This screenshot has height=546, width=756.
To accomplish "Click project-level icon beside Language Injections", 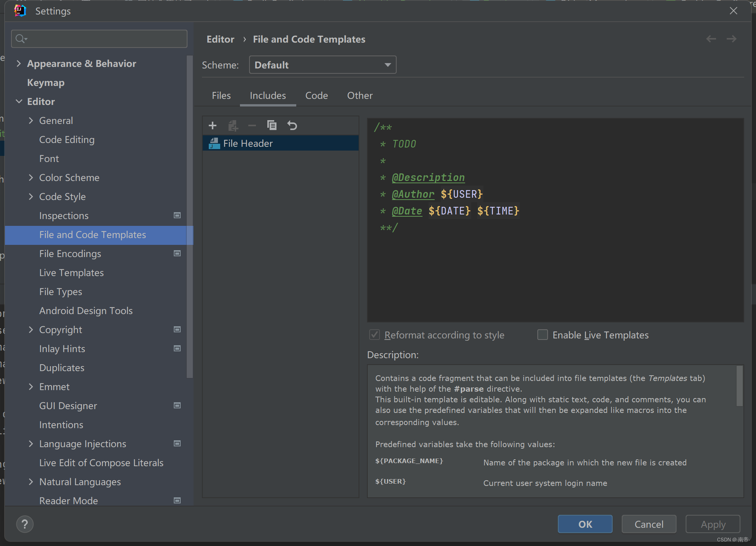I will coord(177,444).
